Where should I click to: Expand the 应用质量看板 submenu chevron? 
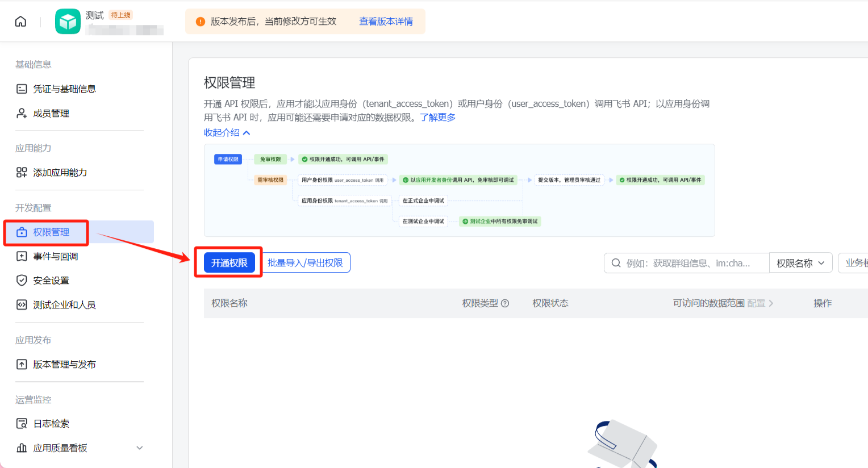point(140,448)
